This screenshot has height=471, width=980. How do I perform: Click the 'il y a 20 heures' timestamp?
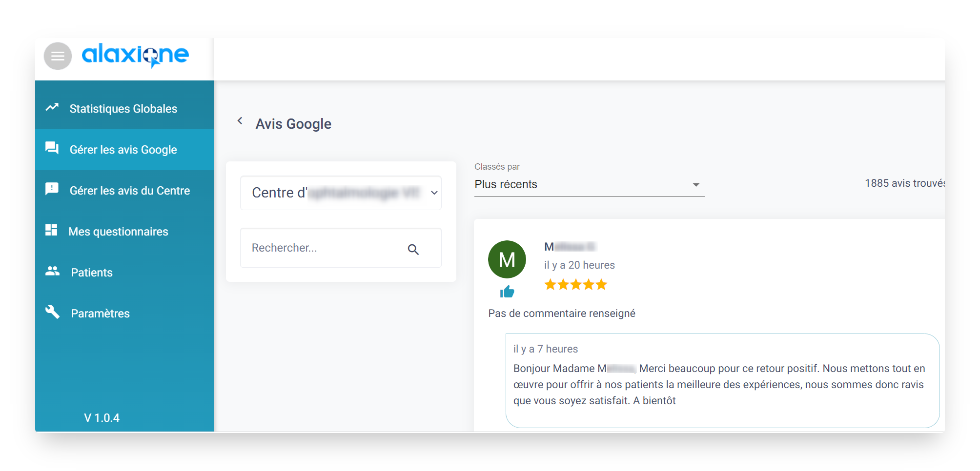coord(579,265)
